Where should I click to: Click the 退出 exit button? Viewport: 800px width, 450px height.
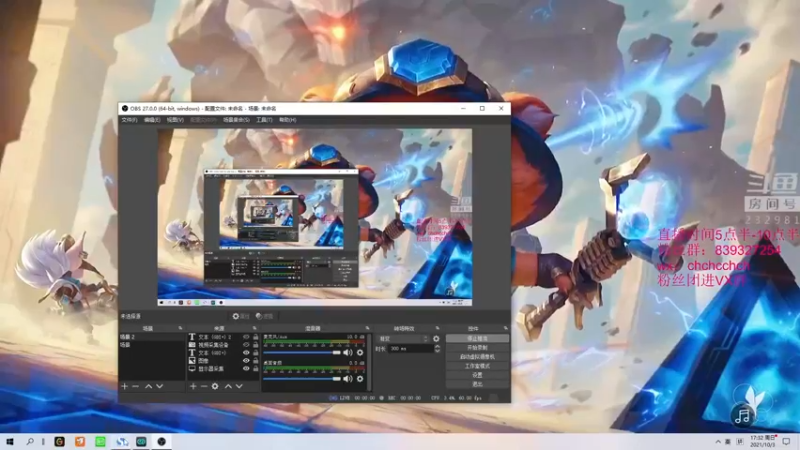(477, 384)
